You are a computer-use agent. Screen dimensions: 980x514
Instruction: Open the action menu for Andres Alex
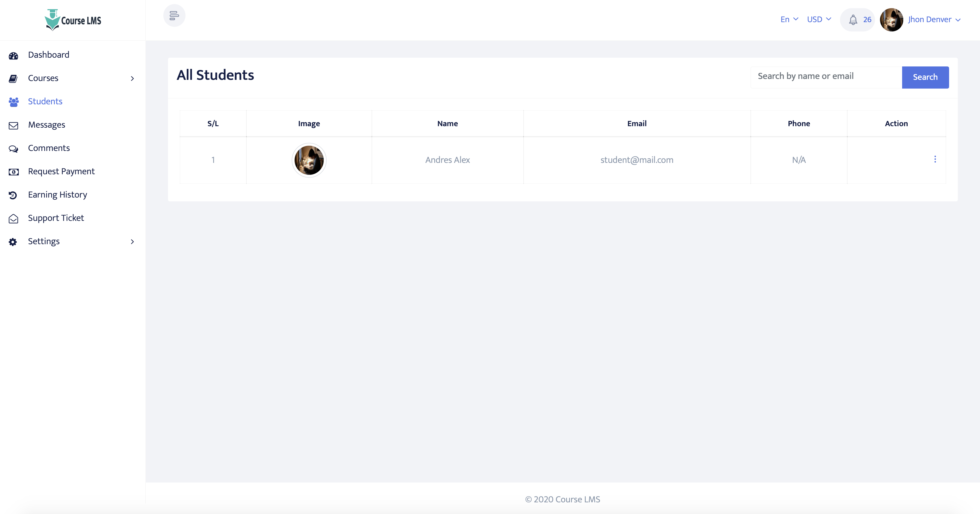click(x=935, y=160)
